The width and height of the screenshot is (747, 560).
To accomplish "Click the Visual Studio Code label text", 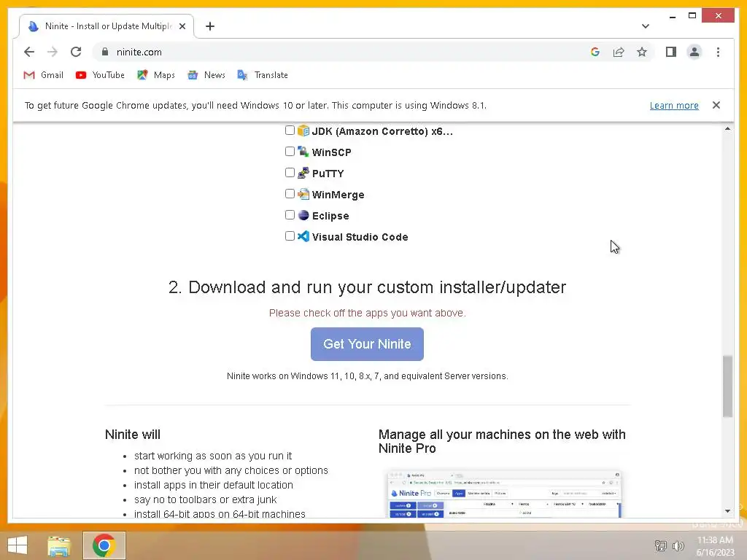I will click(x=360, y=237).
